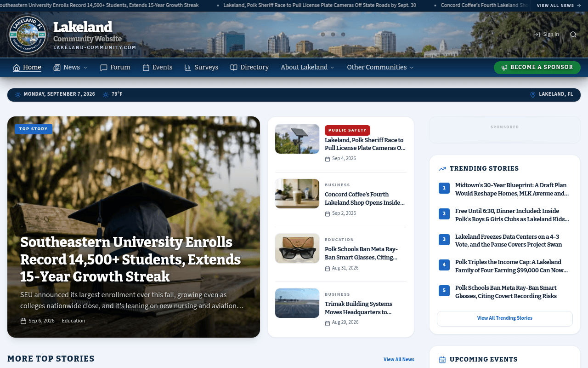Click the number 3 trending rank badge
This screenshot has height=368, width=588.
click(444, 239)
